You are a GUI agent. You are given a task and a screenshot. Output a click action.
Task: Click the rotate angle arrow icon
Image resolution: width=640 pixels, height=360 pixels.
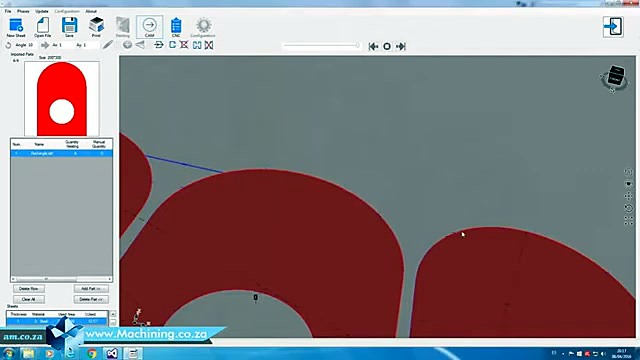[x=8, y=45]
